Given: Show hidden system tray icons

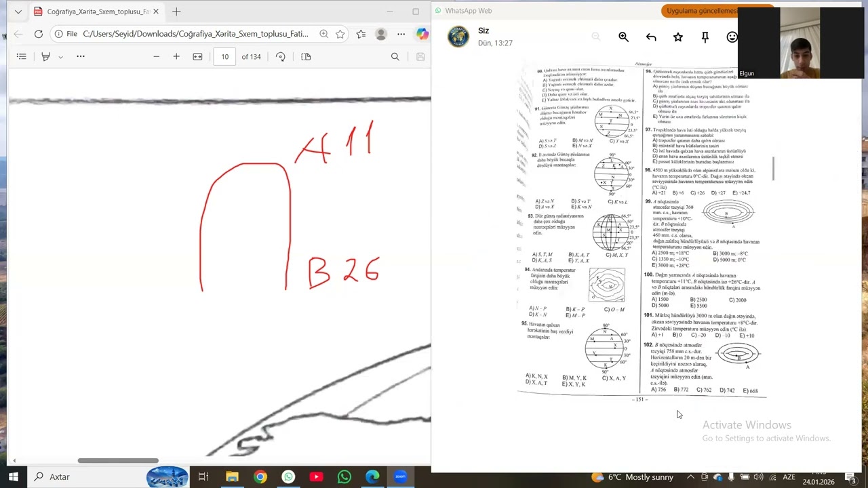Looking at the screenshot, I should [x=690, y=477].
